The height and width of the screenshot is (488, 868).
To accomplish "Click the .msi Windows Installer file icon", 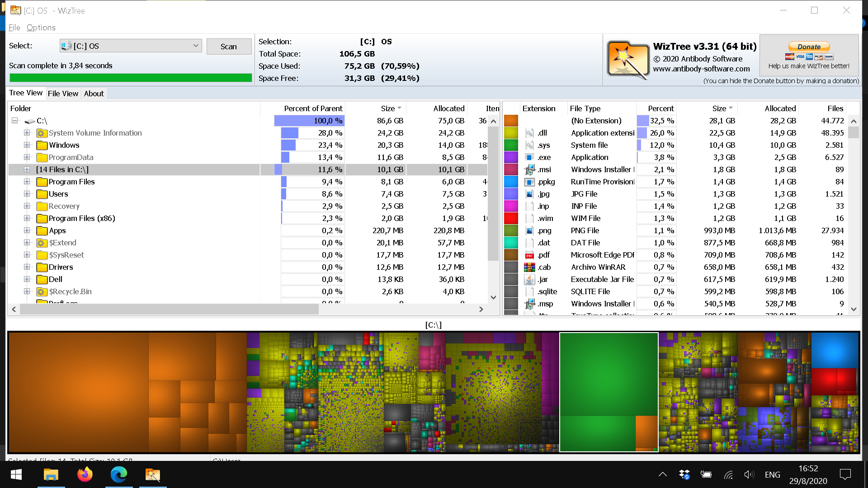I will coord(529,170).
